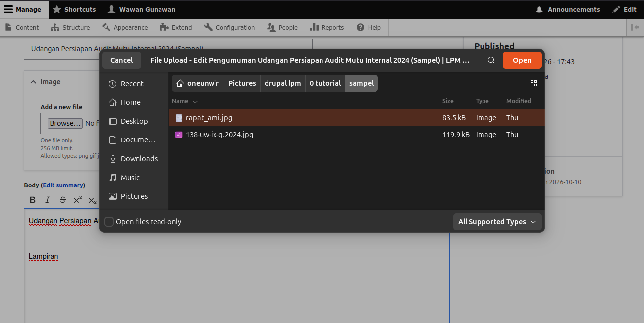Apply Superscript formatting in Body editor

(x=78, y=200)
